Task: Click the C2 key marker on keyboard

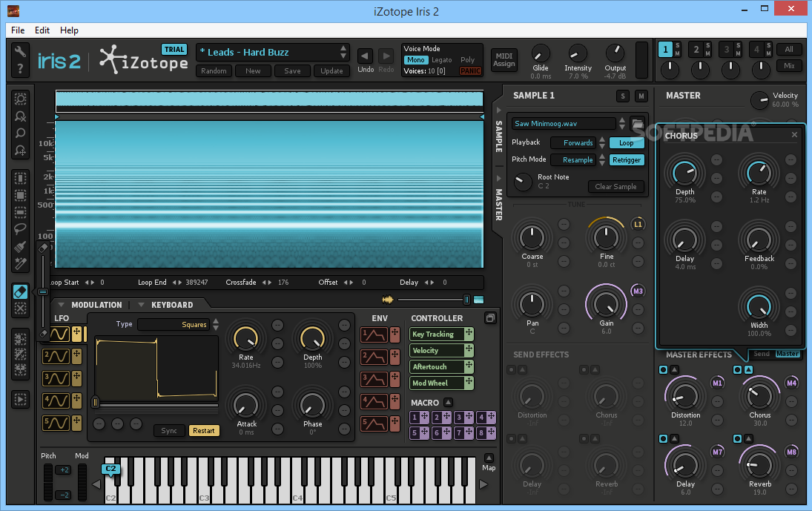Action: [110, 469]
